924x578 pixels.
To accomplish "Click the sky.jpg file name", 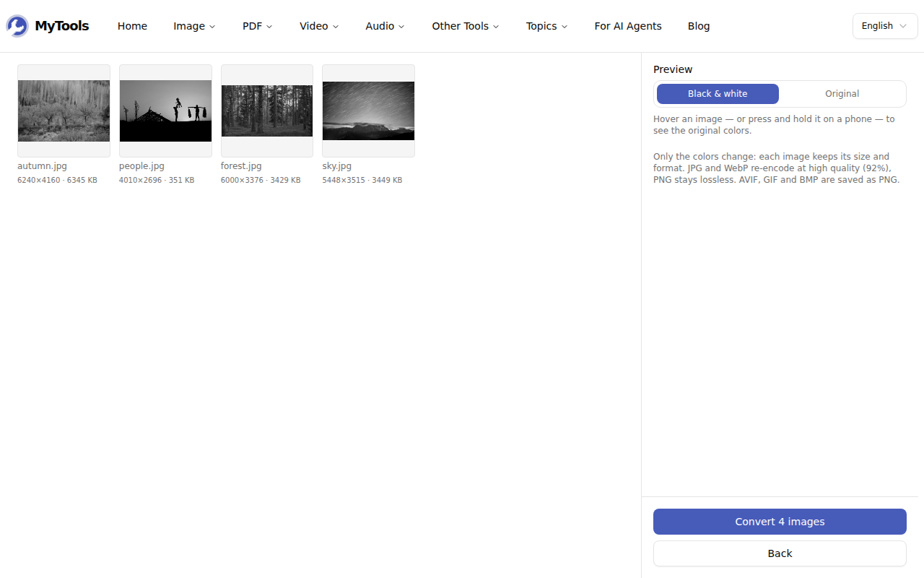I will tap(337, 166).
